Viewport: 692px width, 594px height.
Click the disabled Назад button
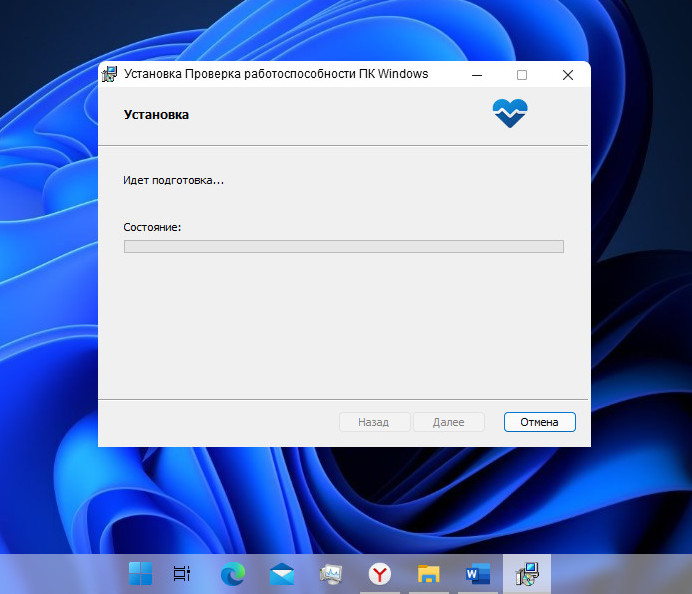click(374, 422)
